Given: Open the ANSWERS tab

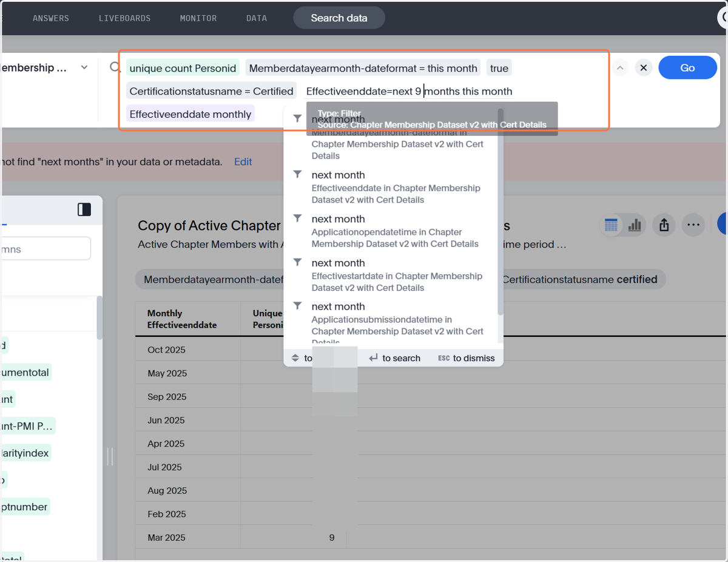Looking at the screenshot, I should pyautogui.click(x=51, y=18).
